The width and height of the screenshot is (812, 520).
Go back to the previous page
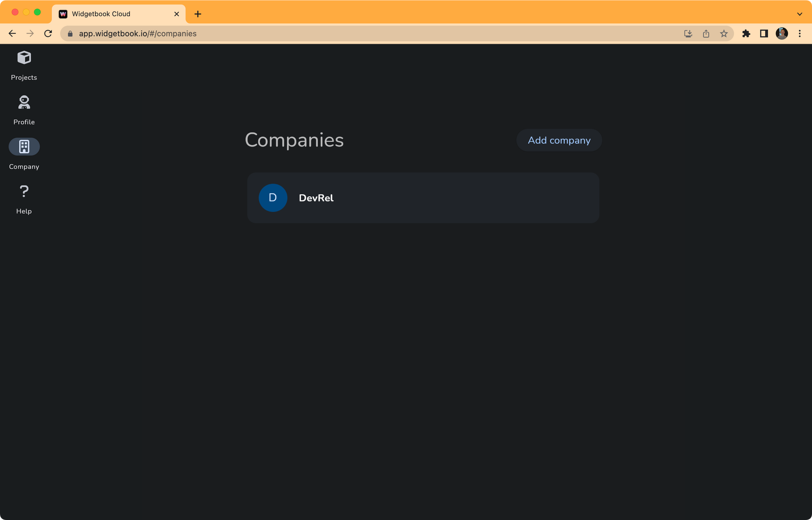tap(12, 34)
